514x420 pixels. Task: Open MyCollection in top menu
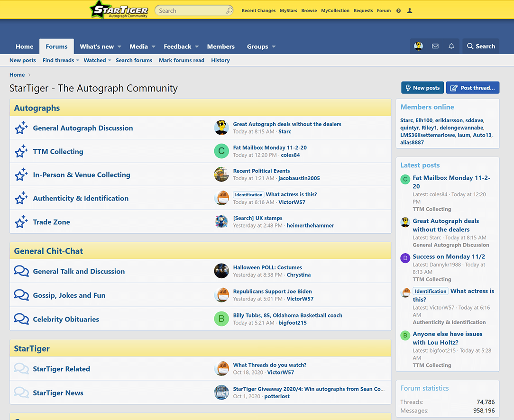335,10
